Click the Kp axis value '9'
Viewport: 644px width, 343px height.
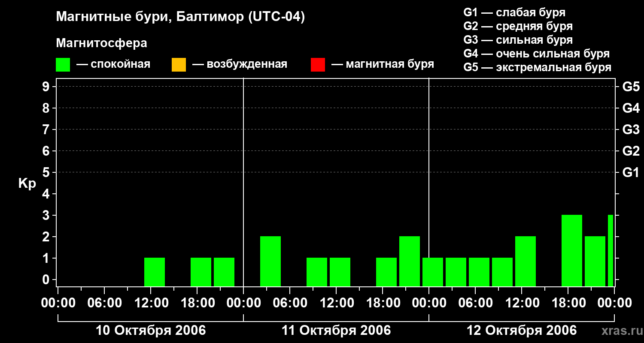pyautogui.click(x=47, y=87)
